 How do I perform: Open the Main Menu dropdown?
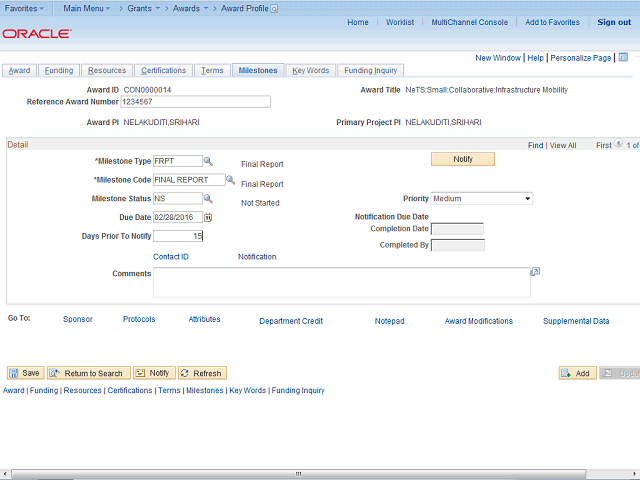point(87,8)
